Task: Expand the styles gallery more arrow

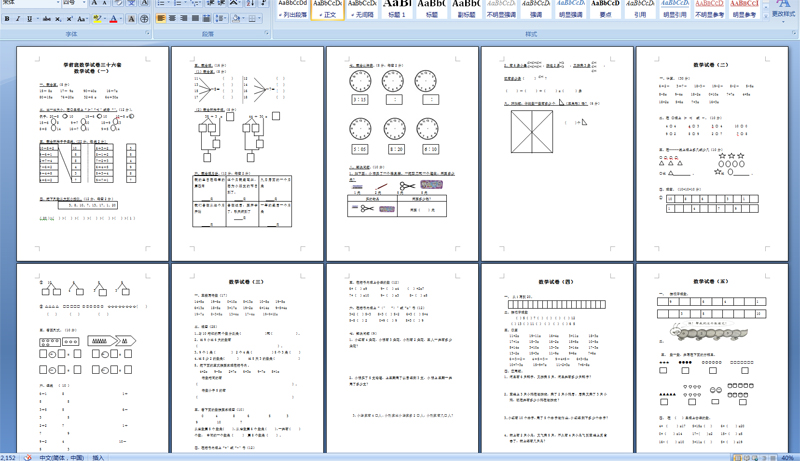Action: [765, 16]
